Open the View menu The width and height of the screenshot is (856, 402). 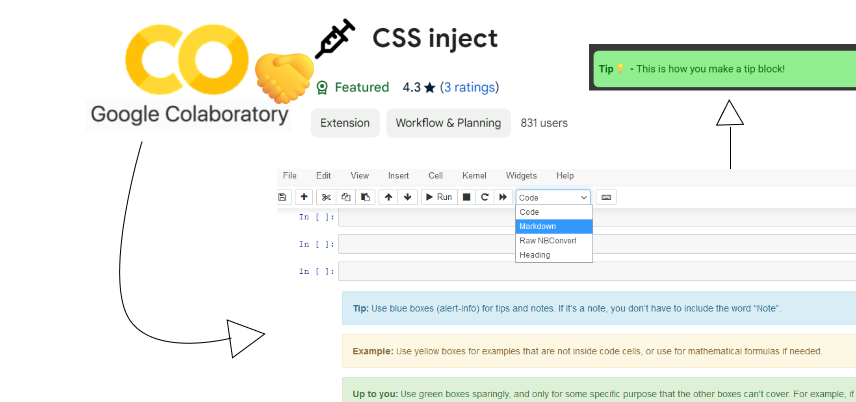tap(360, 175)
